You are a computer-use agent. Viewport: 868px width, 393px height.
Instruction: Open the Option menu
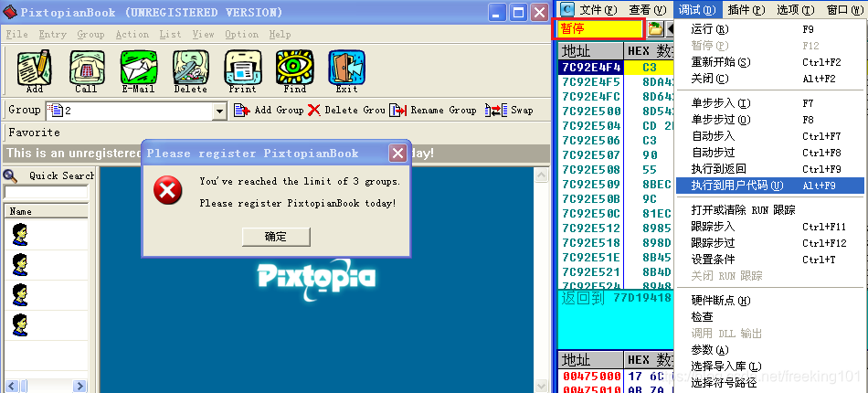(241, 35)
